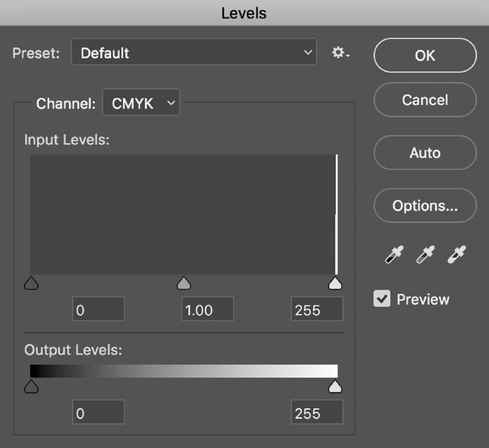Click the input shadow value field showing 0
489x448 pixels.
[x=98, y=310]
